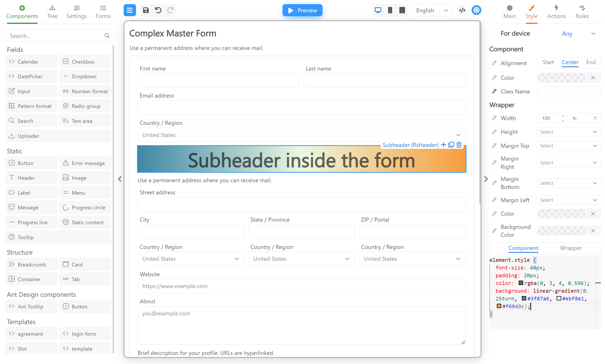Toggle the blue hamburger menu button
605x364 pixels.
[130, 10]
